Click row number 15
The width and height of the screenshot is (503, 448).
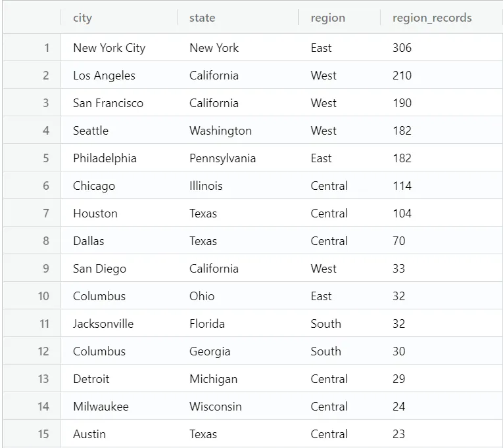pos(43,434)
